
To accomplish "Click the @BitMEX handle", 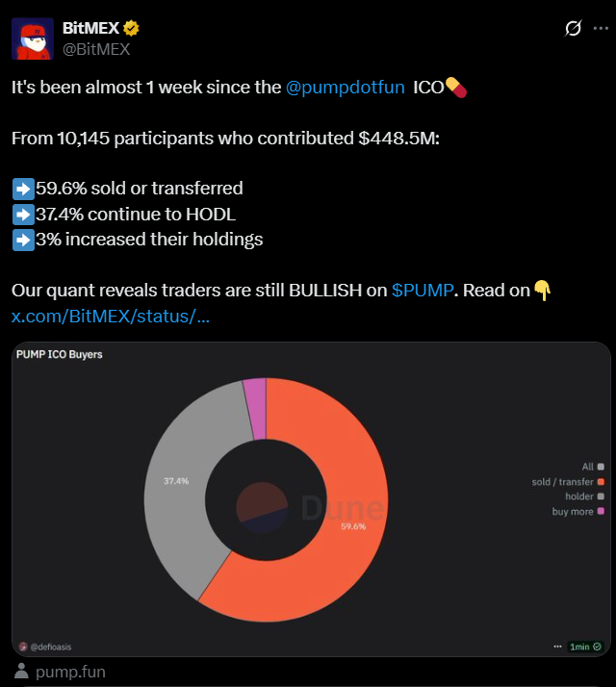I will pyautogui.click(x=96, y=49).
